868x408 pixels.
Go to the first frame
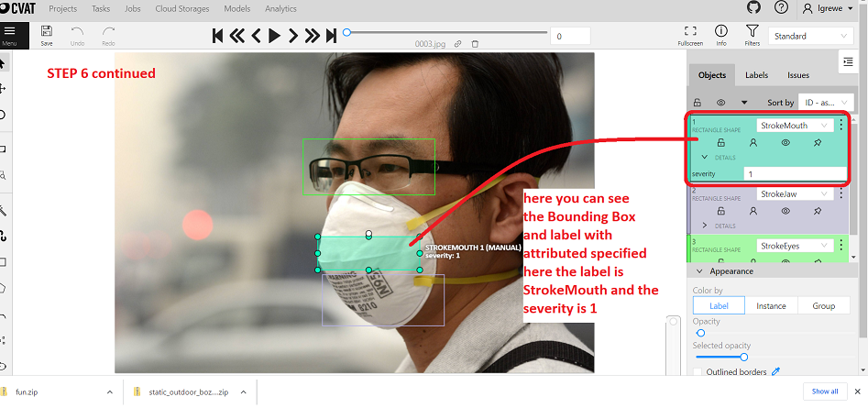218,36
